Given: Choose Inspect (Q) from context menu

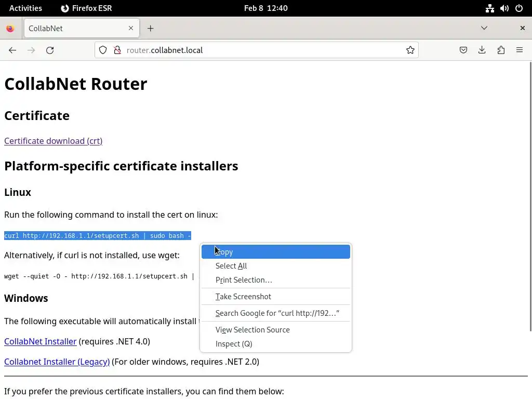Looking at the screenshot, I should tap(276, 344).
